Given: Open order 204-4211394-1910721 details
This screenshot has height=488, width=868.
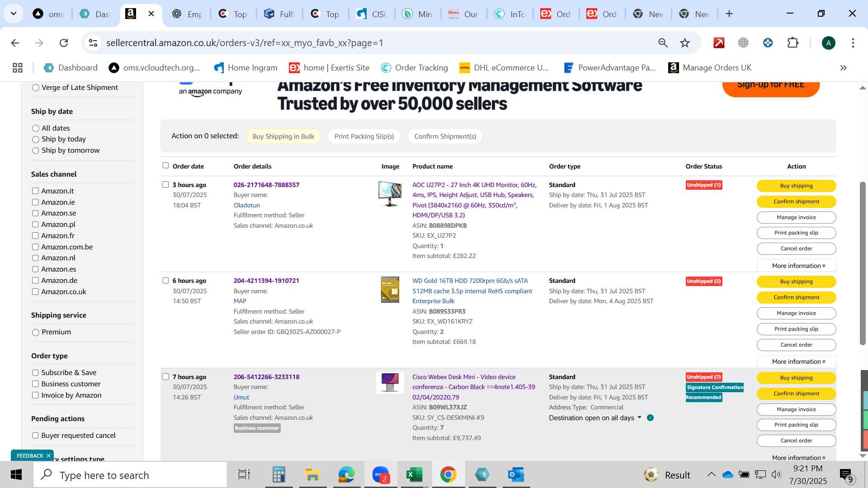Looking at the screenshot, I should pos(266,281).
